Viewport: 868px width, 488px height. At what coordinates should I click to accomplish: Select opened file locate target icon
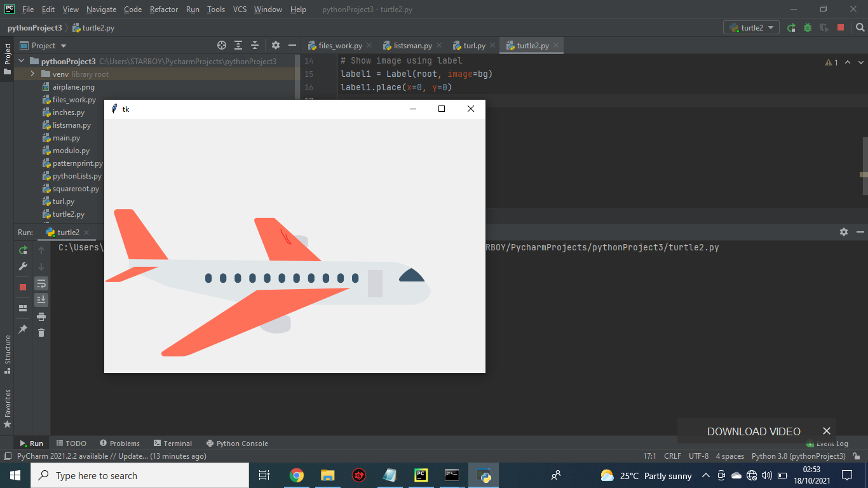tap(222, 46)
